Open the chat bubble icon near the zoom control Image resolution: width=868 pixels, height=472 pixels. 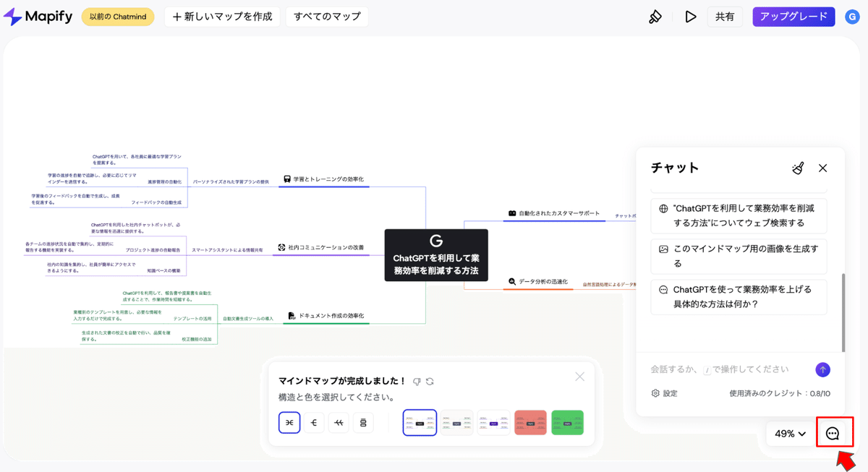(835, 432)
